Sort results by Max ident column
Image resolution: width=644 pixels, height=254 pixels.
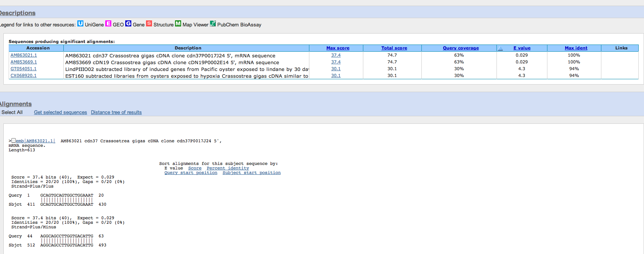pos(576,48)
